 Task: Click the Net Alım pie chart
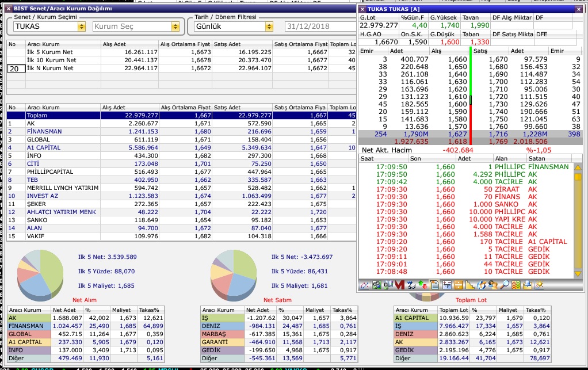tap(40, 275)
